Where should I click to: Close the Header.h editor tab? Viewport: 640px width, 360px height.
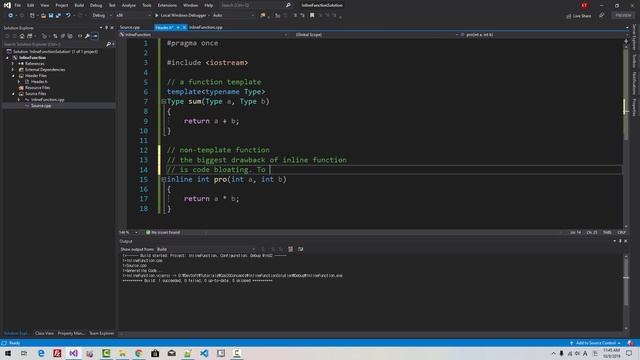point(184,27)
